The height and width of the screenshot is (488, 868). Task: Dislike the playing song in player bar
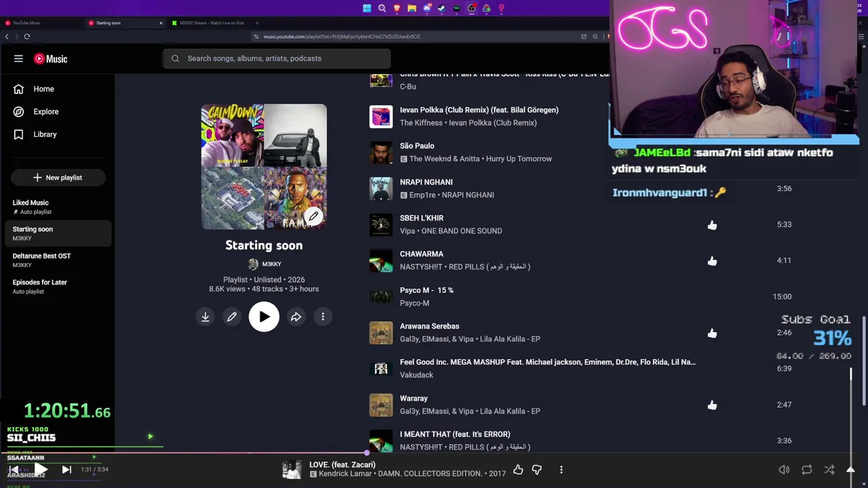536,469
